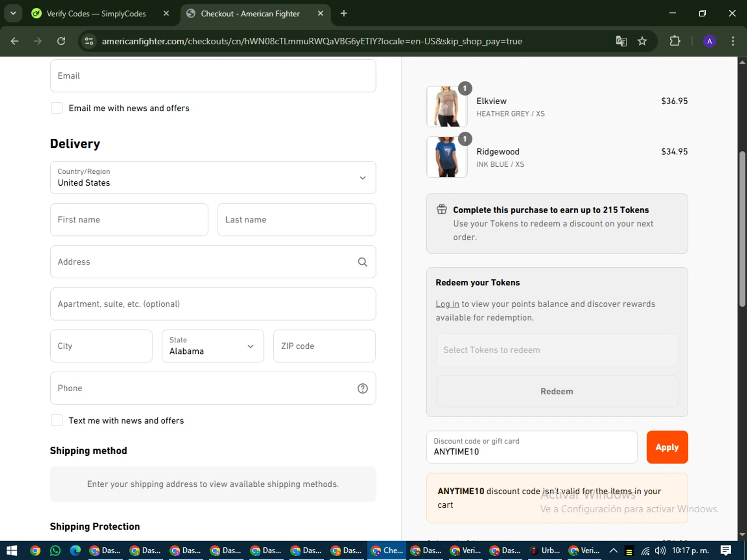Click the Elkview product thumbnail
This screenshot has width=747, height=560.
447,107
